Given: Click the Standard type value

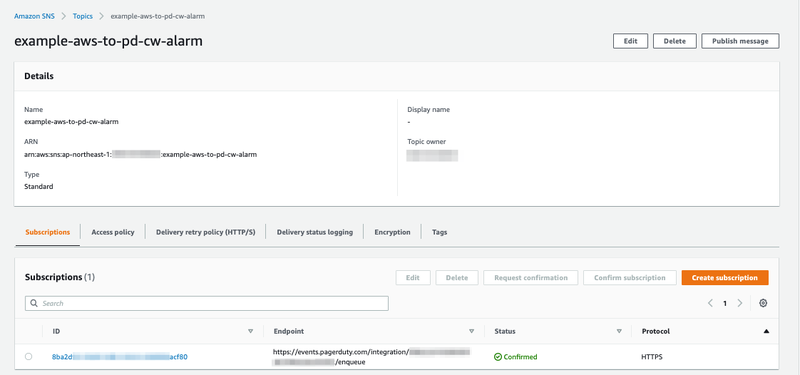Looking at the screenshot, I should 39,187.
